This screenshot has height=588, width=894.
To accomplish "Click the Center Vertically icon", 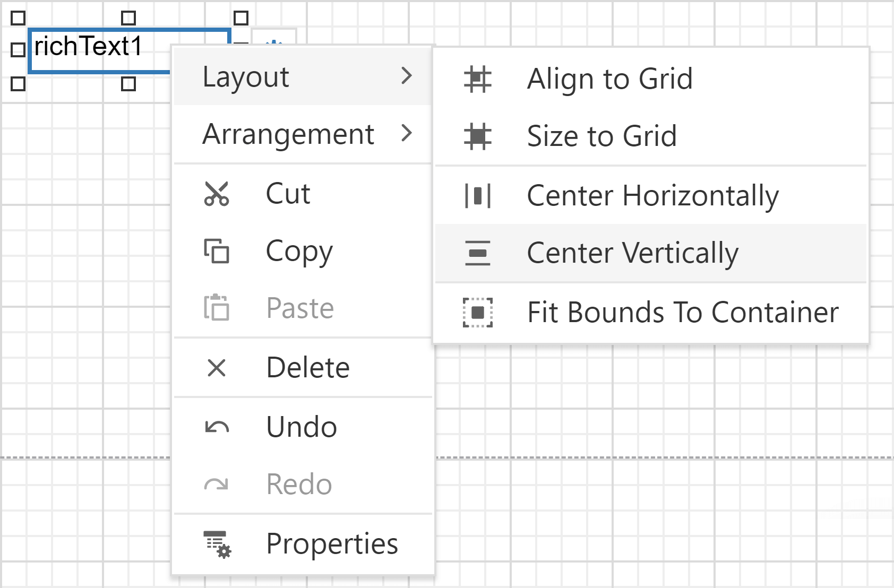I will point(477,253).
